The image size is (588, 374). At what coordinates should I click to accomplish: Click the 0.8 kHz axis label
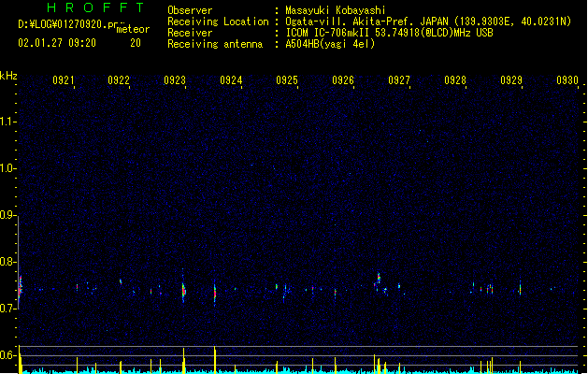(x=7, y=262)
